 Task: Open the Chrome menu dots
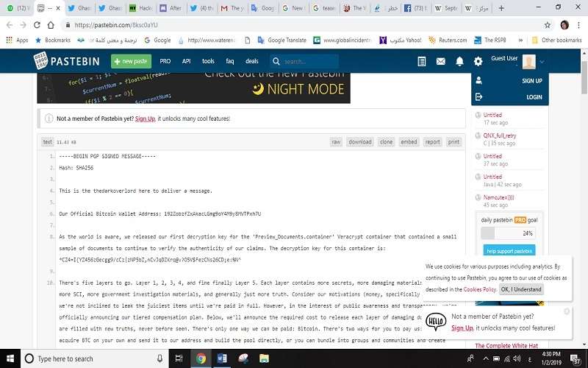point(579,25)
